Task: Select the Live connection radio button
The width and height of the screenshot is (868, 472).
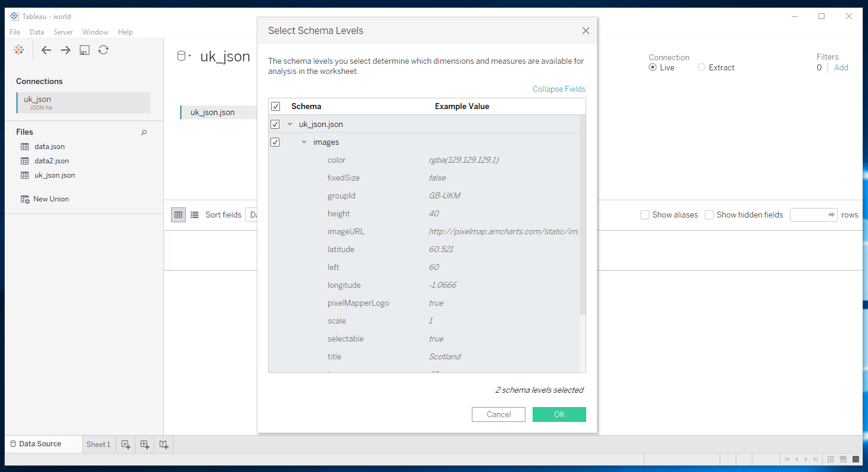Action: [x=653, y=68]
